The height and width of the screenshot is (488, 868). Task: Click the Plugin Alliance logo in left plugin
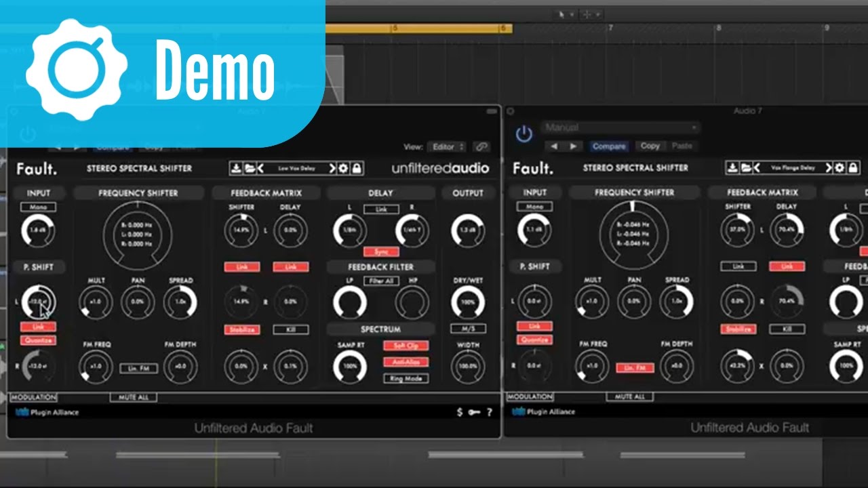[47, 412]
